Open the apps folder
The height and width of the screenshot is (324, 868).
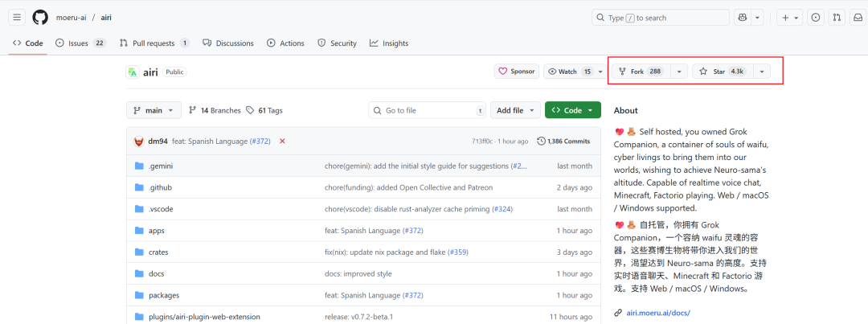tap(156, 231)
